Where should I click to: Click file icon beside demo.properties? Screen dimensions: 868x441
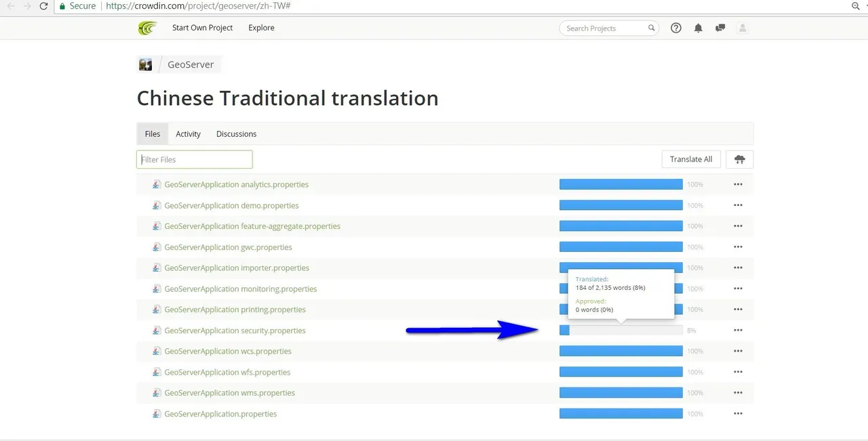(157, 205)
